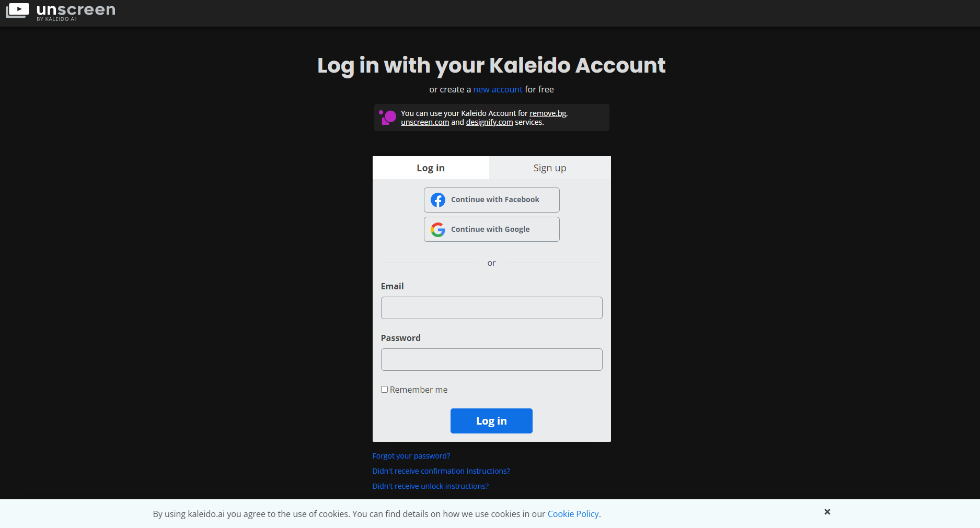Click the unscreen logo icon
The width and height of the screenshot is (980, 528).
coord(17,10)
